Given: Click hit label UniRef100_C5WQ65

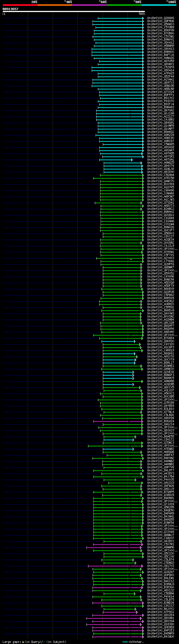Looking at the screenshot, I should (x=161, y=144).
